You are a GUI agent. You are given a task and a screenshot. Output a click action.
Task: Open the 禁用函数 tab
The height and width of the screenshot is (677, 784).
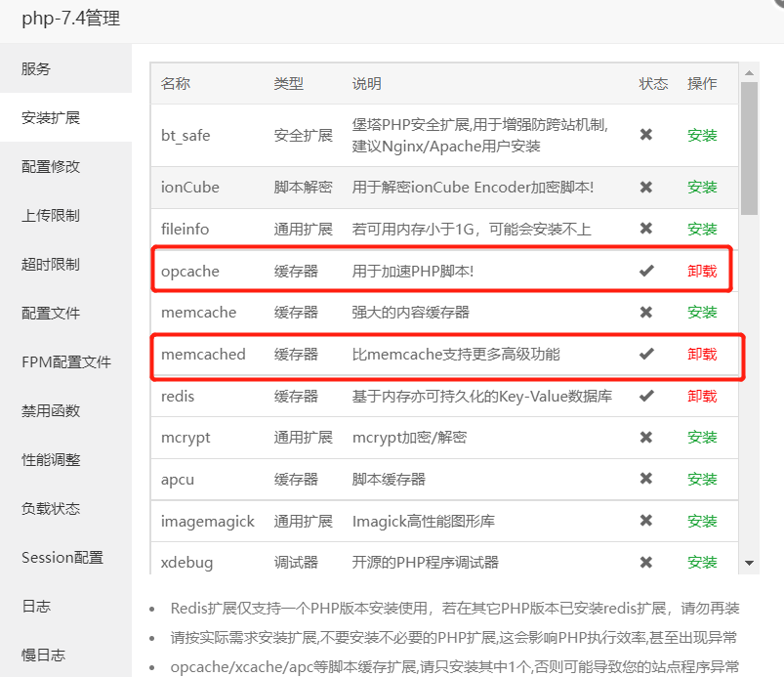(x=65, y=411)
